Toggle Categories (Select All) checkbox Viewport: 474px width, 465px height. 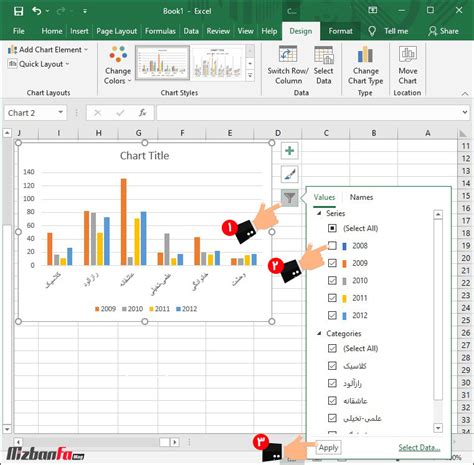pyautogui.click(x=332, y=348)
